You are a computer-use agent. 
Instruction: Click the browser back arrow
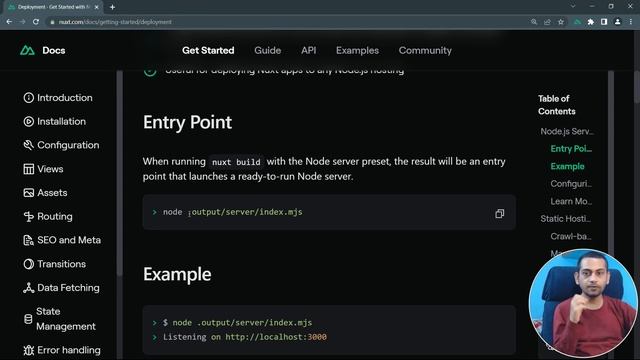click(x=9, y=22)
